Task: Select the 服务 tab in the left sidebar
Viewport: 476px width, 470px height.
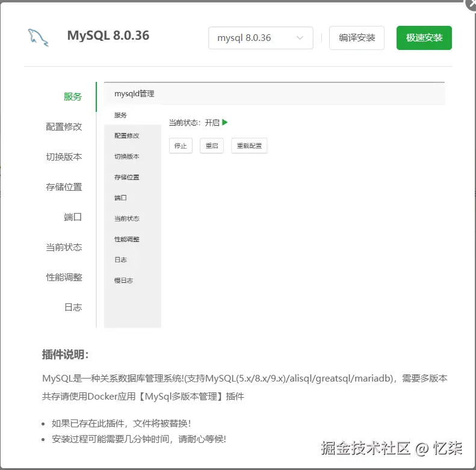Action: tap(73, 96)
